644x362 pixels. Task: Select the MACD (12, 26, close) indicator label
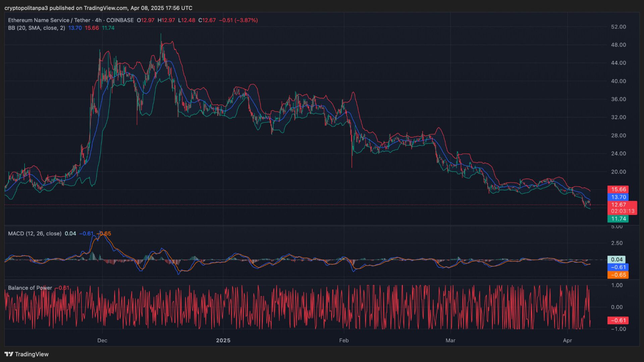[x=35, y=233]
